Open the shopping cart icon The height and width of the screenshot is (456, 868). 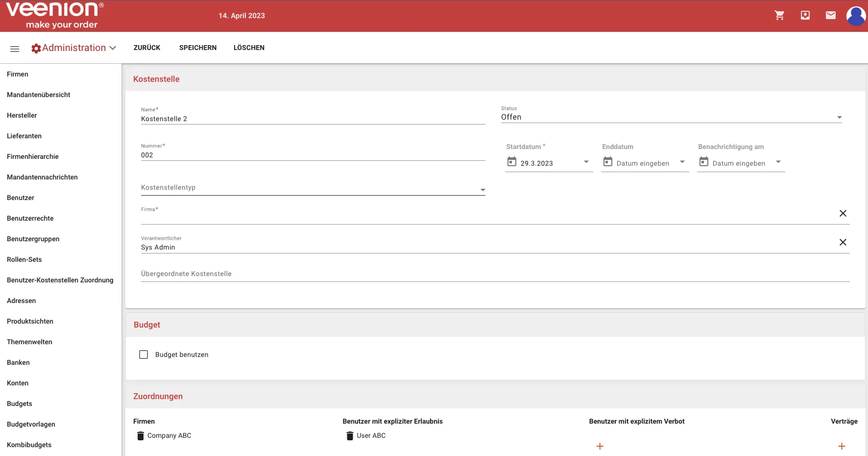[x=779, y=16]
